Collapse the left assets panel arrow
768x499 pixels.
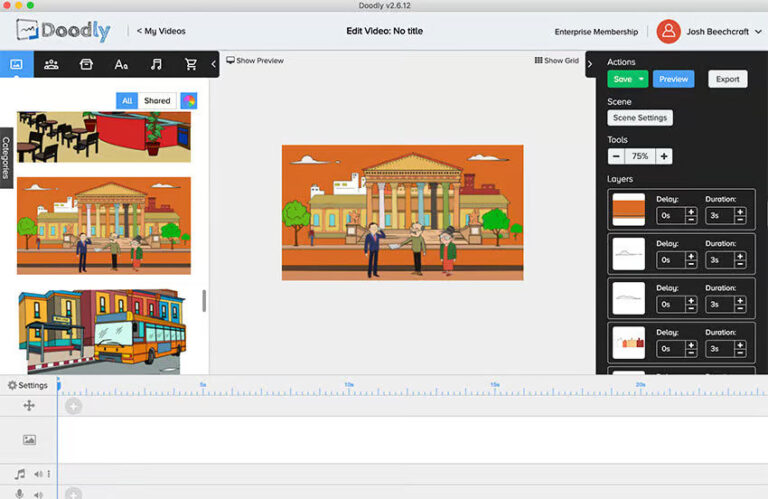click(214, 64)
